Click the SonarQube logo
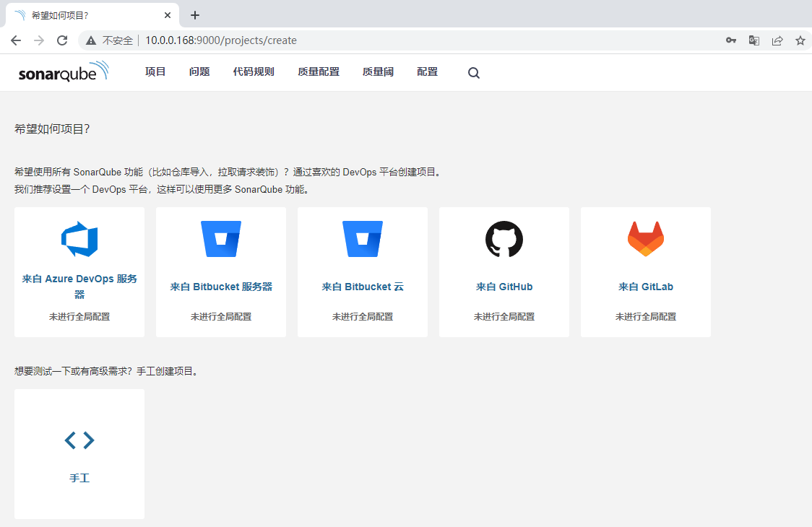The width and height of the screenshot is (812, 527). click(x=64, y=71)
